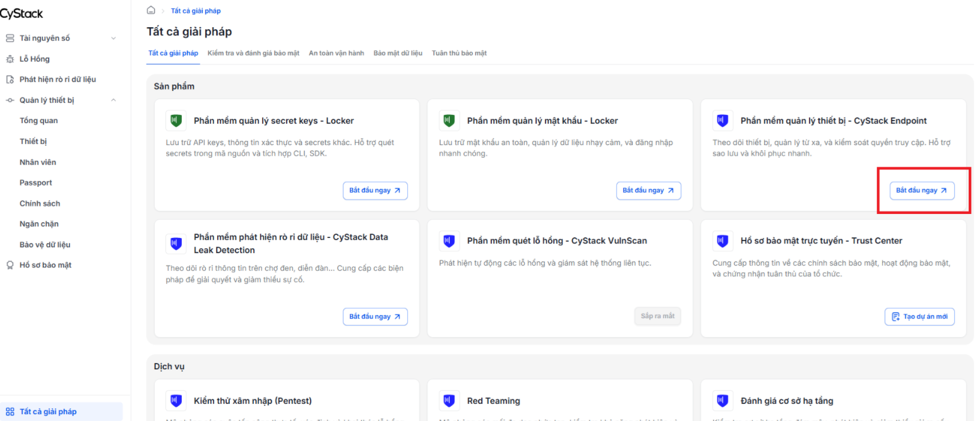Image resolution: width=980 pixels, height=421 pixels.
Task: Click title Phần mềm quản lý secret keys - Locker
Action: point(274,121)
